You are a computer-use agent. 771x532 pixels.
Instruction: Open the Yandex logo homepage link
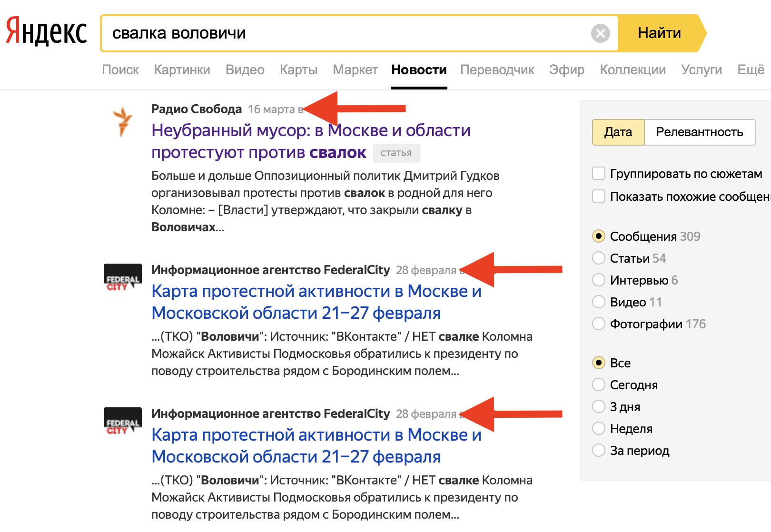coord(46,31)
